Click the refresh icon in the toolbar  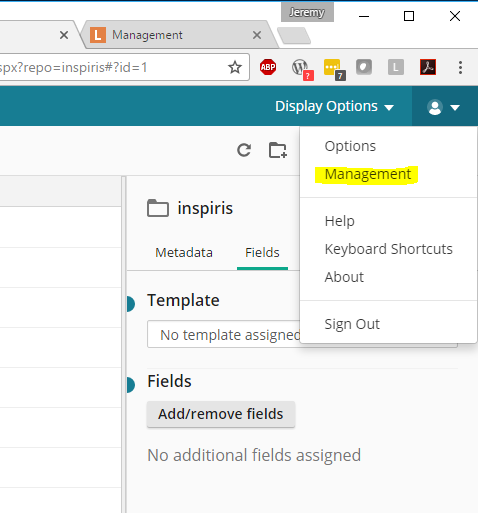244,150
